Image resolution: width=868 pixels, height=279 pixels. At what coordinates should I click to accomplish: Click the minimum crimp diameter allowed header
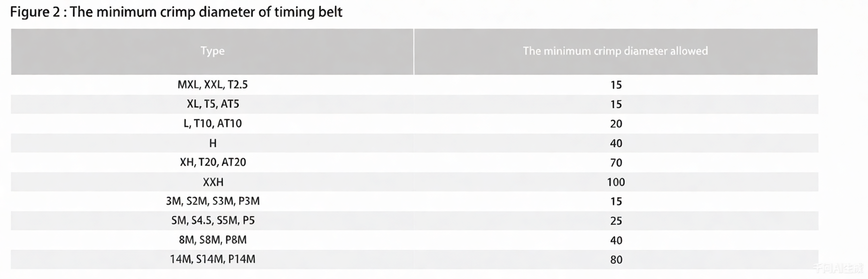click(615, 51)
